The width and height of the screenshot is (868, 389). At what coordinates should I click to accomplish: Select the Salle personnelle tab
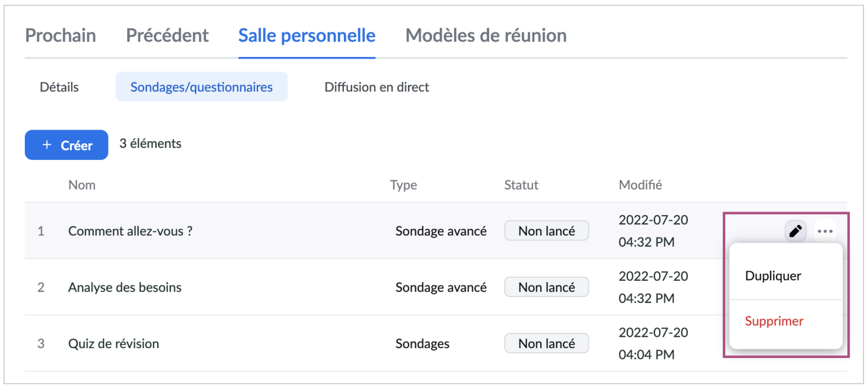point(306,35)
